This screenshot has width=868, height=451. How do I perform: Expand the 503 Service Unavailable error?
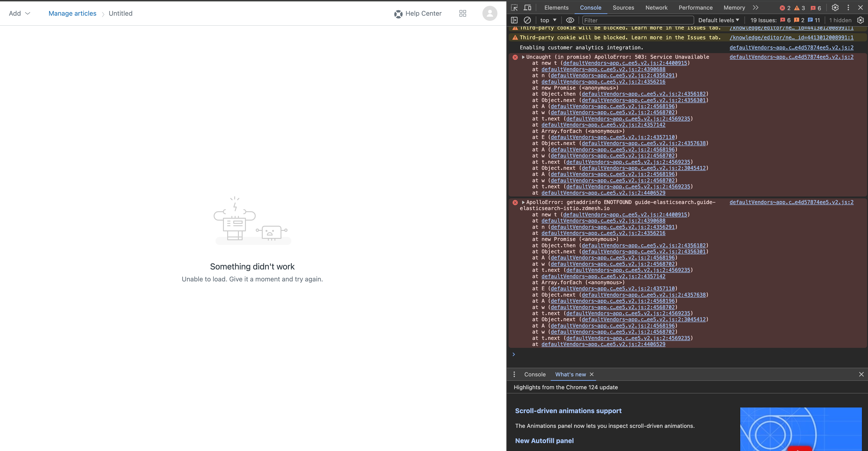pos(523,57)
